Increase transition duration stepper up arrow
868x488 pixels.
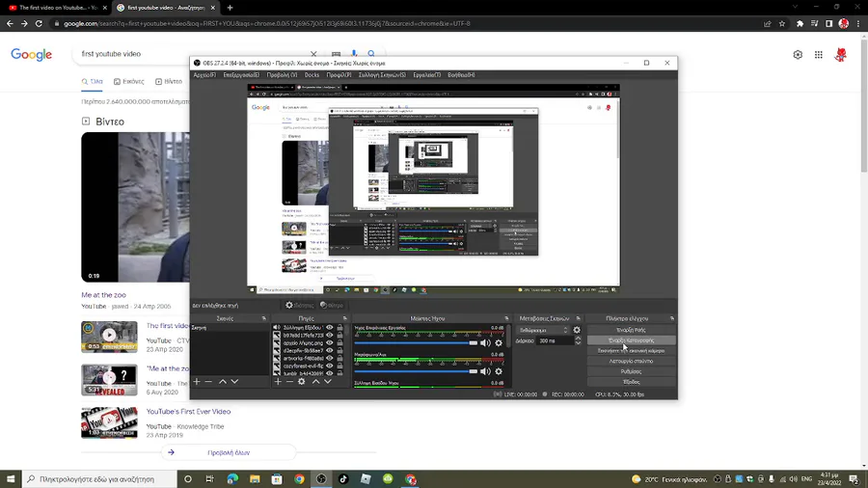click(x=578, y=339)
